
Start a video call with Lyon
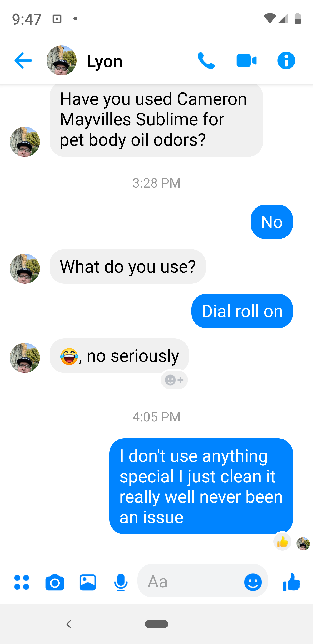(246, 60)
